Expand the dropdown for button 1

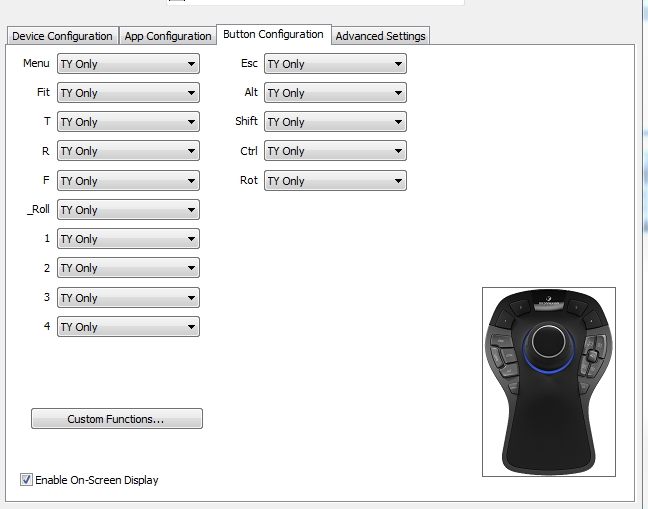coord(128,238)
